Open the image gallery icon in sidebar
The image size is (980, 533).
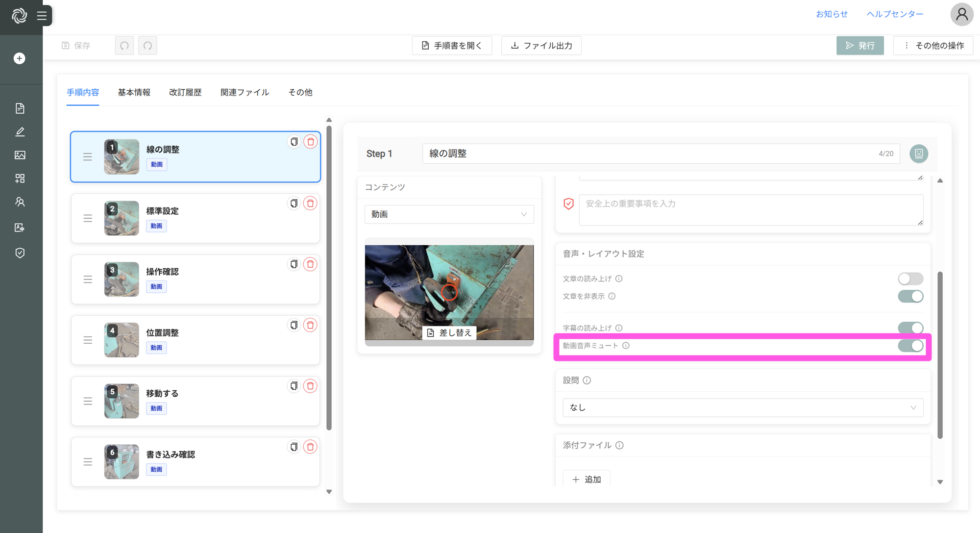20,155
